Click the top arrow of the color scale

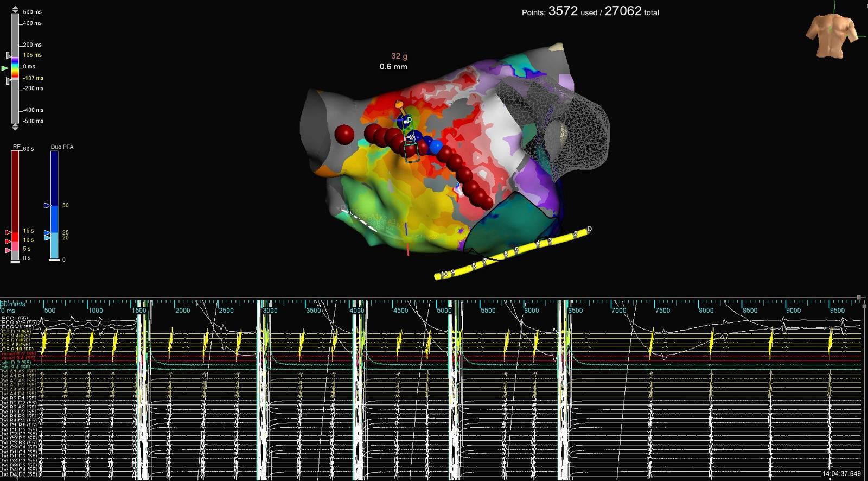(x=15, y=10)
